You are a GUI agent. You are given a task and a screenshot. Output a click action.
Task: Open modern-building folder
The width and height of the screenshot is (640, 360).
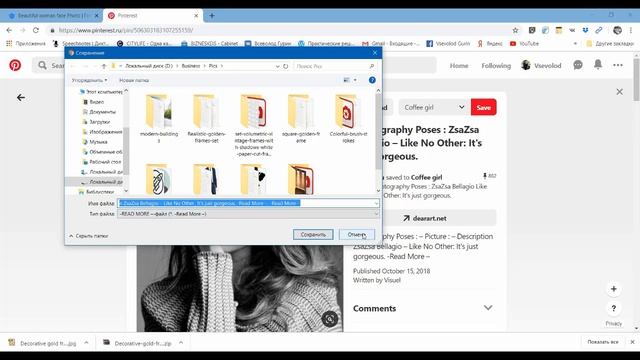[x=159, y=118]
